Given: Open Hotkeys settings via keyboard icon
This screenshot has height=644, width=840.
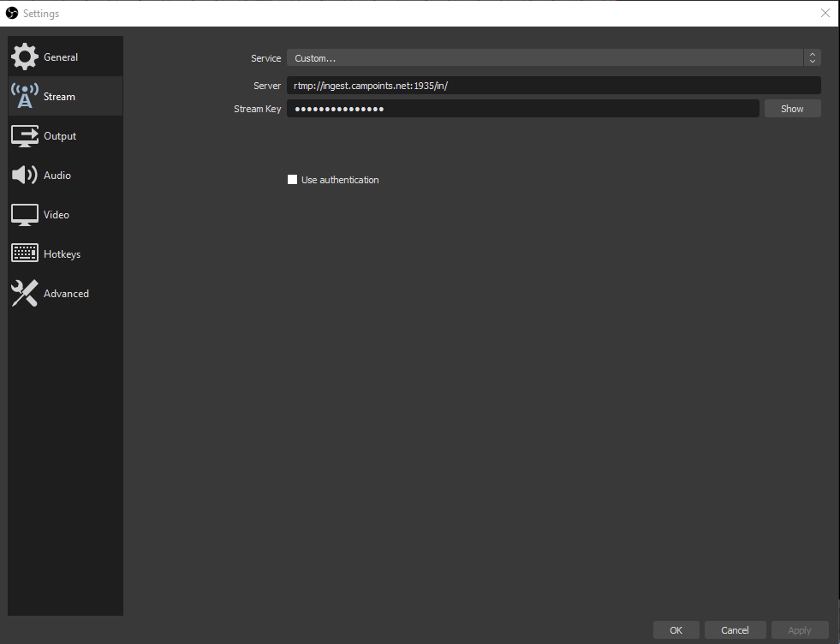Looking at the screenshot, I should click(x=25, y=253).
